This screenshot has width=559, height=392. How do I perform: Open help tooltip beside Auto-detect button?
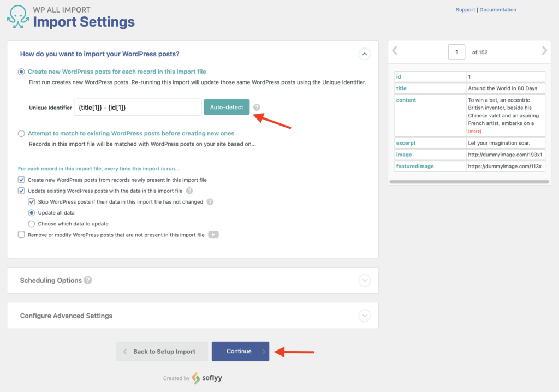(257, 107)
